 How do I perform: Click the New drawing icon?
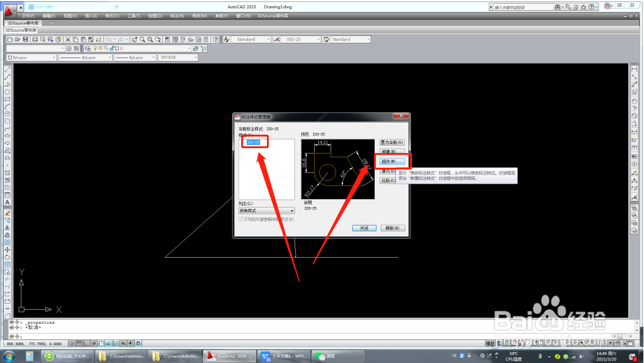pyautogui.click(x=10, y=39)
